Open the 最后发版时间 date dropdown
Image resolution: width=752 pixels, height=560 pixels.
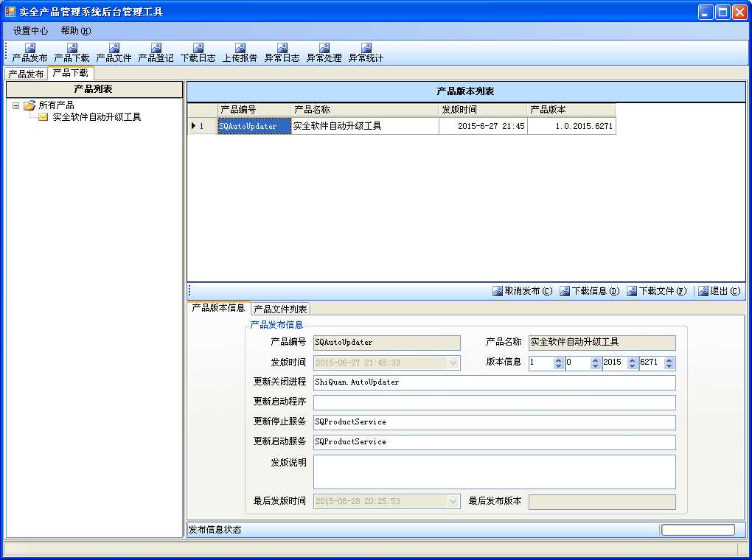453,502
